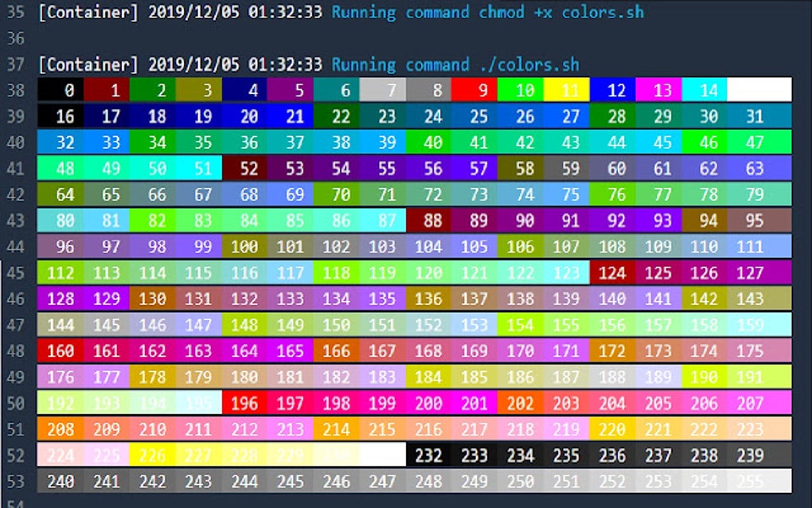This screenshot has width=812, height=508.
Task: Select color cell 21 in blue
Action: coord(295,116)
